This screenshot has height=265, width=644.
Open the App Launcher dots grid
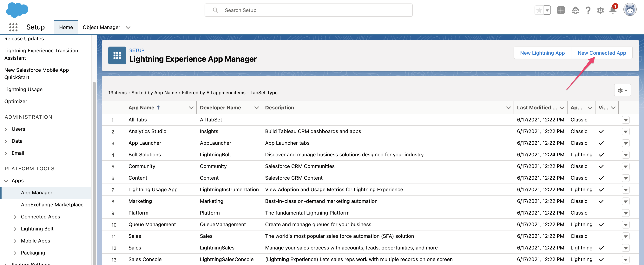pos(13,27)
